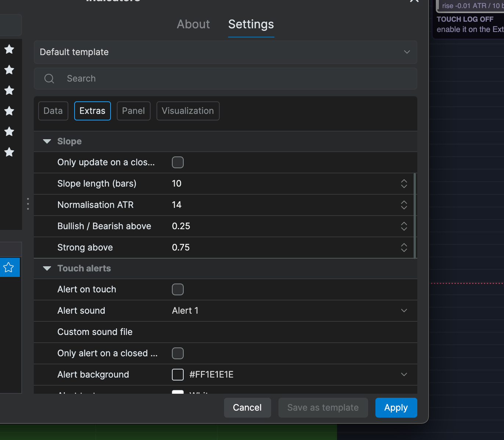
Task: Click the Bullish / Bearish value 0.25
Action: click(x=181, y=226)
